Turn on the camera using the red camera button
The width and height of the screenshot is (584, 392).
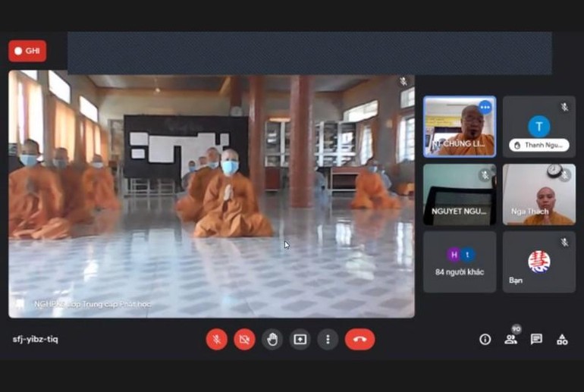(244, 340)
